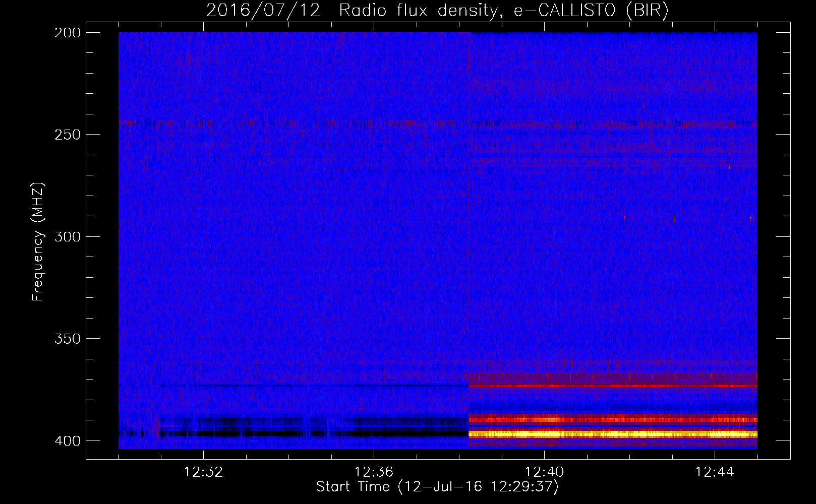Click the 12:36 time tick label
The height and width of the screenshot is (504, 816).
tap(374, 472)
